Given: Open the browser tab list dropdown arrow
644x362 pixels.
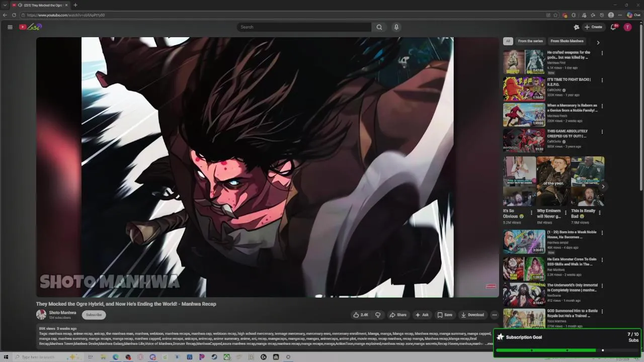Looking at the screenshot, I should pyautogui.click(x=5, y=5).
